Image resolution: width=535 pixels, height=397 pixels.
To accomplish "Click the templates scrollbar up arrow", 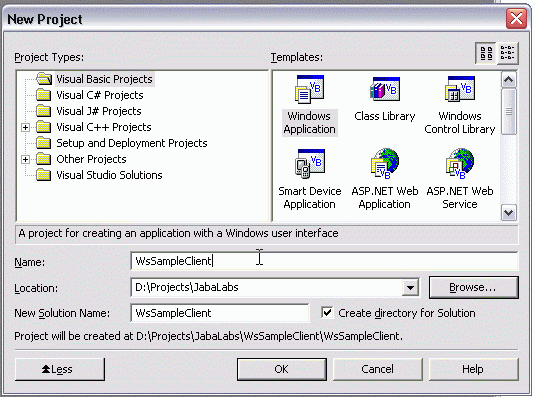I will 509,80.
